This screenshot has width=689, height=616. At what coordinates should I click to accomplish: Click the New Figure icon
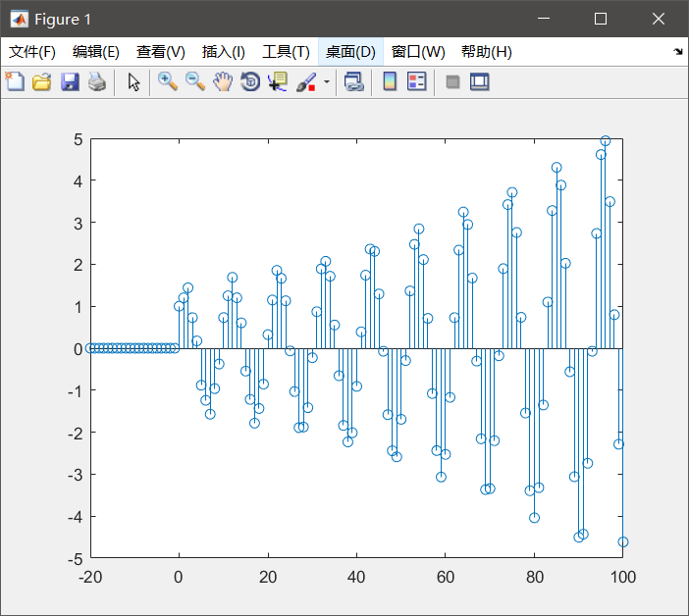pyautogui.click(x=15, y=81)
